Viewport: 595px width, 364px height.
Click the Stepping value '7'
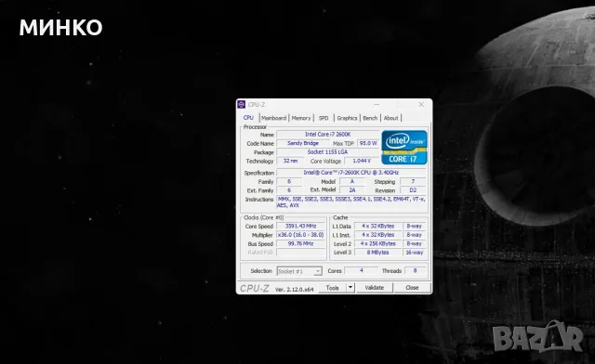point(413,182)
